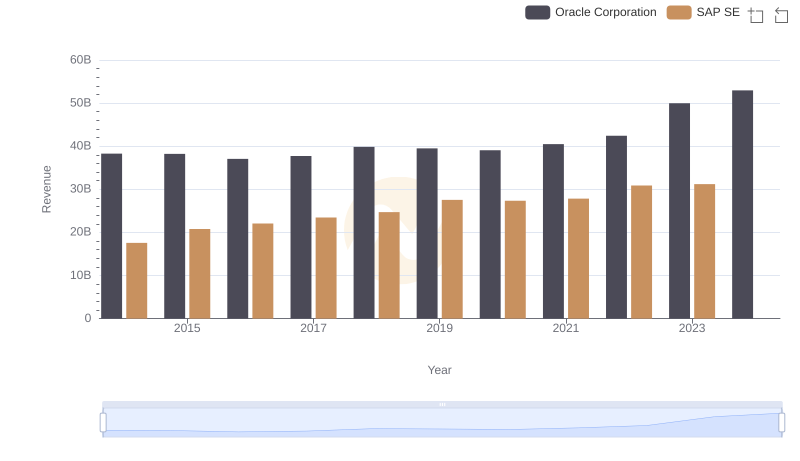Click the 60B y-axis label
This screenshot has width=800, height=461.
[x=81, y=60]
